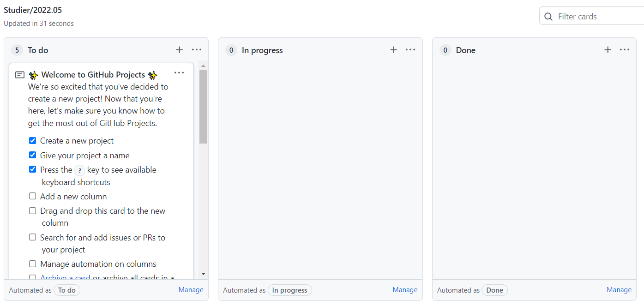Add a card to the In progress column
The height and width of the screenshot is (306, 644).
coord(393,50)
